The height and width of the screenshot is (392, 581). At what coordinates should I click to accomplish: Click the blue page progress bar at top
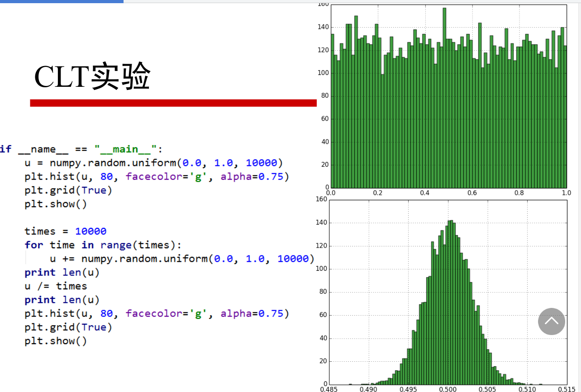click(x=62, y=1)
